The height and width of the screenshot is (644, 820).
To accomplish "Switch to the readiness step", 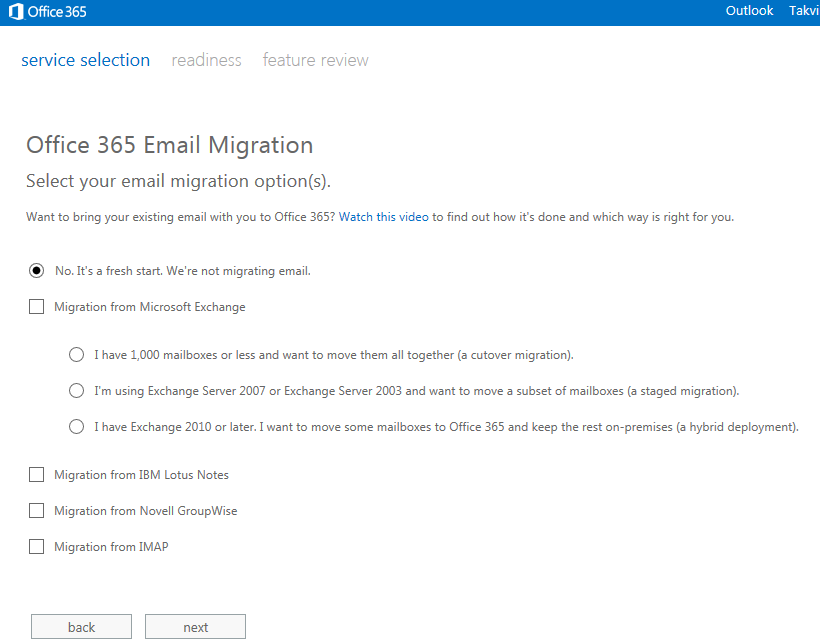I will click(206, 60).
